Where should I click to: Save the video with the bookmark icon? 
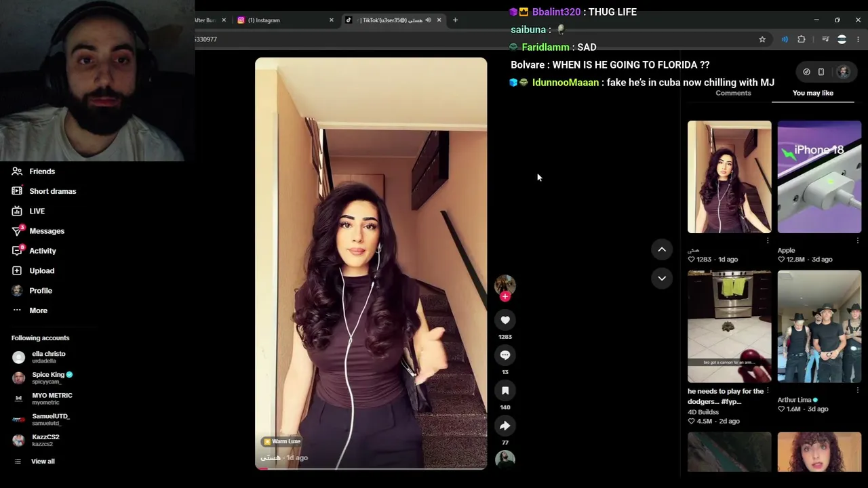tap(505, 390)
